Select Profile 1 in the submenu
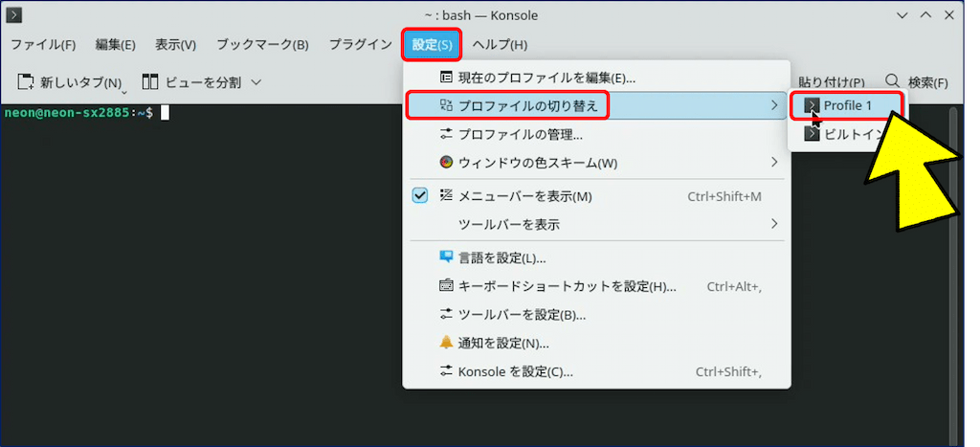The height and width of the screenshot is (447, 980). pyautogui.click(x=847, y=104)
